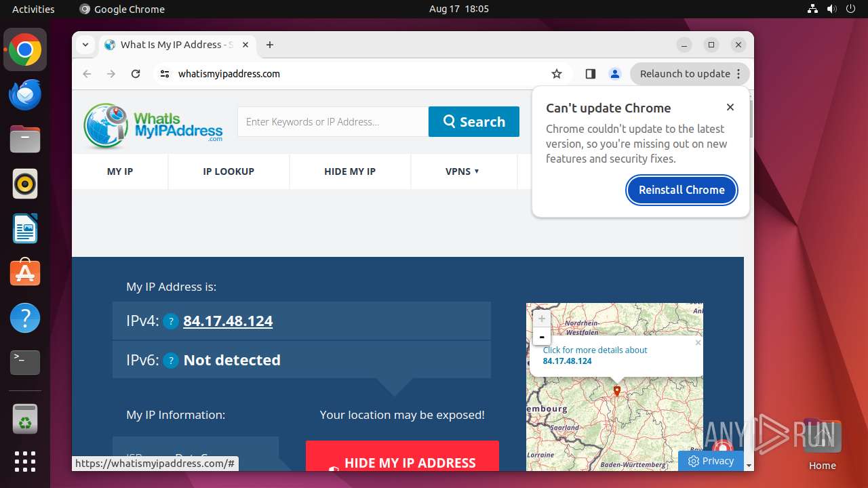Reload the current page

pyautogui.click(x=136, y=74)
